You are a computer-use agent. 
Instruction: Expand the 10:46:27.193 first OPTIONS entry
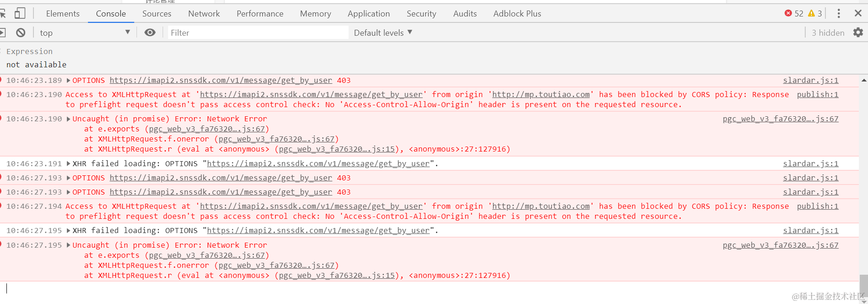click(68, 178)
